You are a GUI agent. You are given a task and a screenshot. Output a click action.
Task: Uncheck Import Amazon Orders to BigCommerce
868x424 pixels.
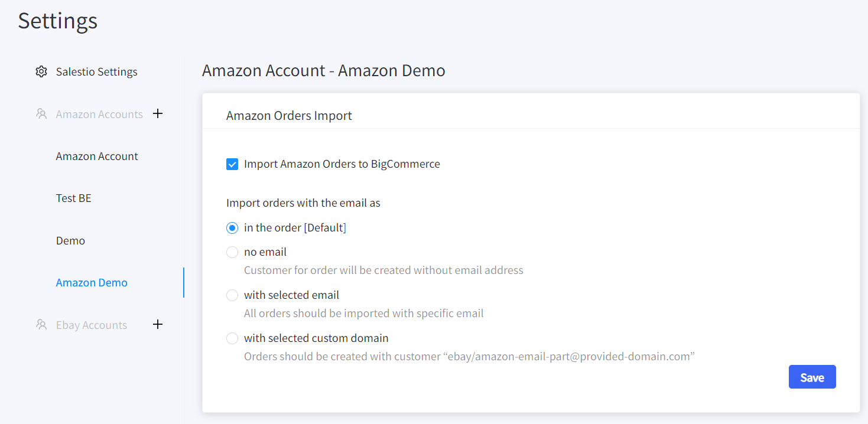pos(232,164)
